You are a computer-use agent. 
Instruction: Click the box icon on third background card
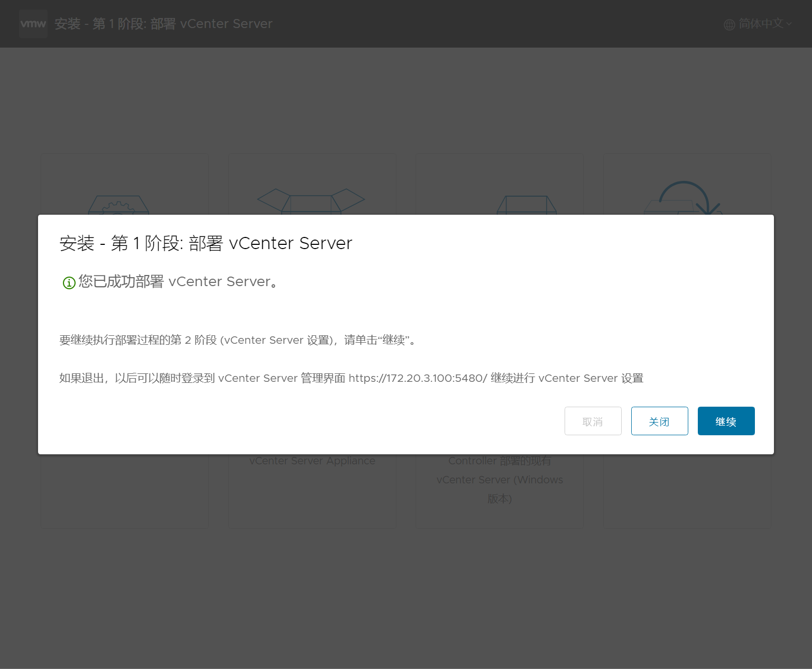(527, 205)
